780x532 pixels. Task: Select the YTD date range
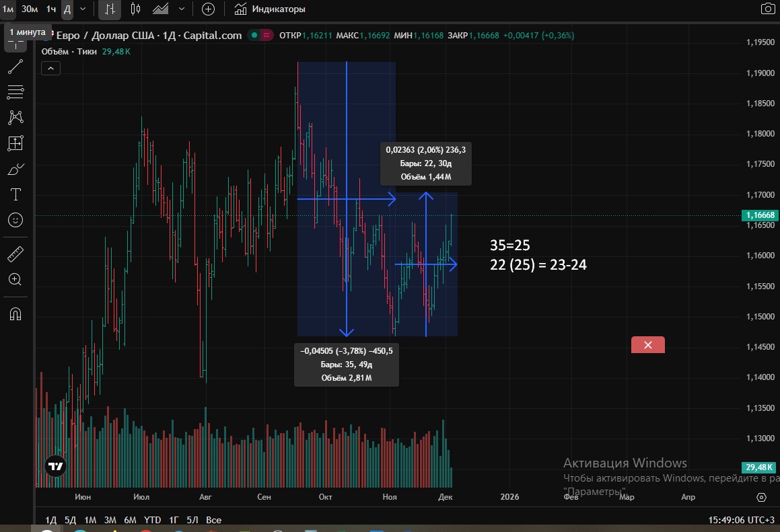[153, 520]
